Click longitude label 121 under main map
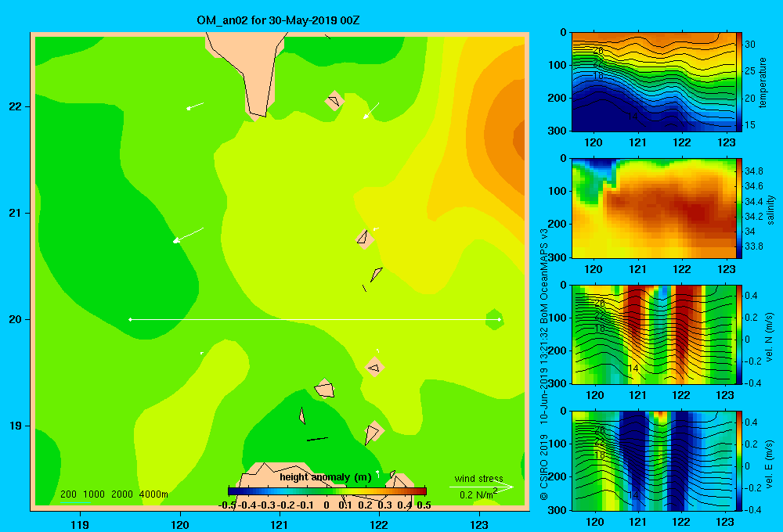Image resolution: width=783 pixels, height=532 pixels. pyautogui.click(x=280, y=525)
